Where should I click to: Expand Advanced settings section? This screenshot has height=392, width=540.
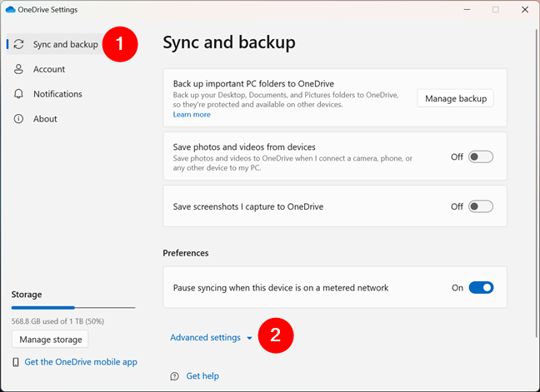pos(205,338)
